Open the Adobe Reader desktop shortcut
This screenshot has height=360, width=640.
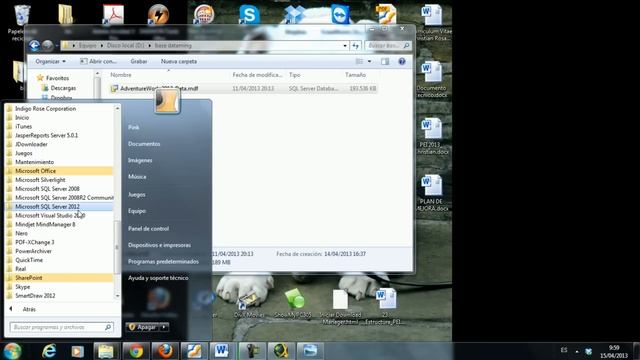click(113, 15)
